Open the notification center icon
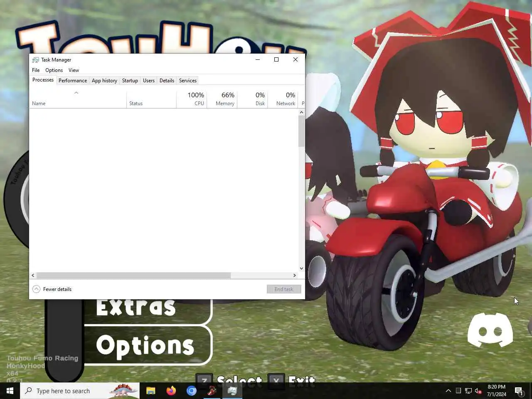The image size is (532, 399). 519,391
